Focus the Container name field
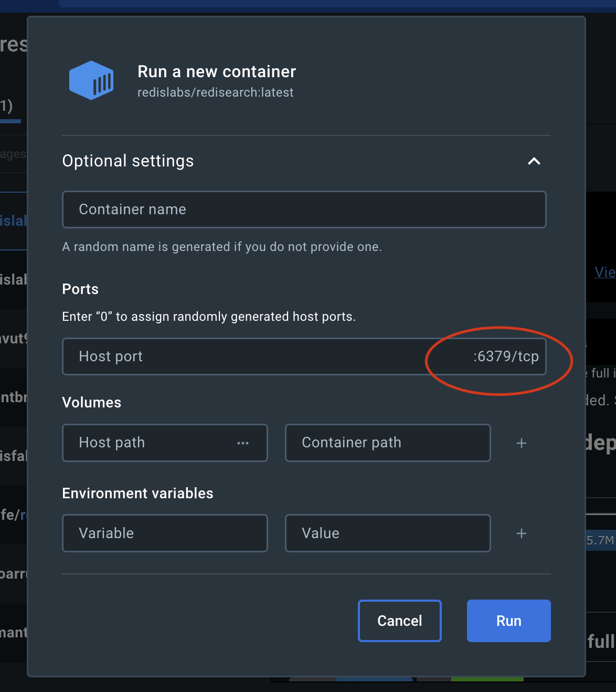The image size is (616, 692). click(x=304, y=209)
